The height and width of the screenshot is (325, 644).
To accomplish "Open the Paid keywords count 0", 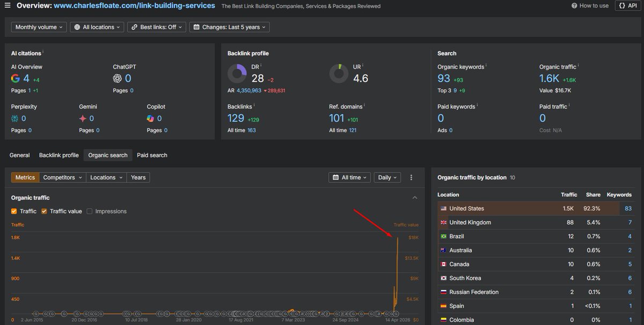I will click(x=441, y=118).
